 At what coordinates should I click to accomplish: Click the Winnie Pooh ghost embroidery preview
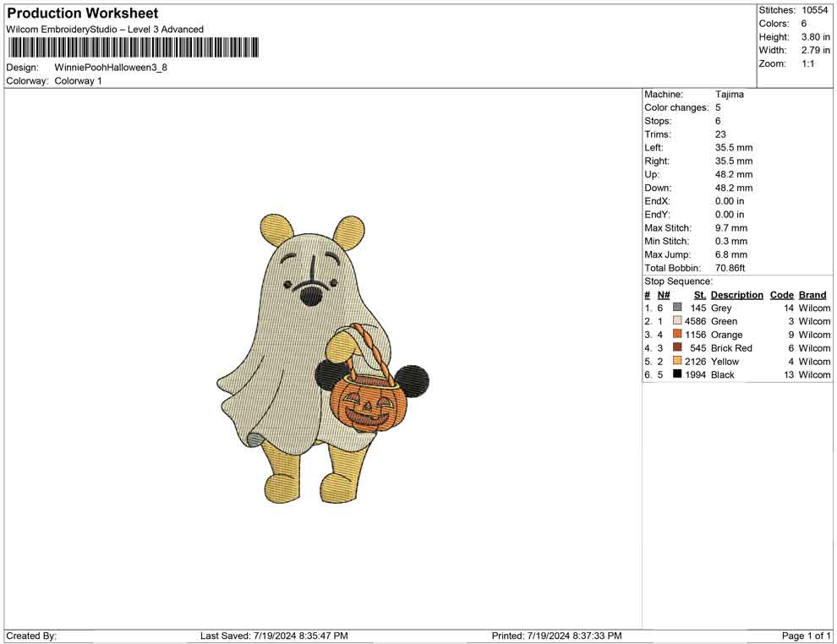point(322,358)
